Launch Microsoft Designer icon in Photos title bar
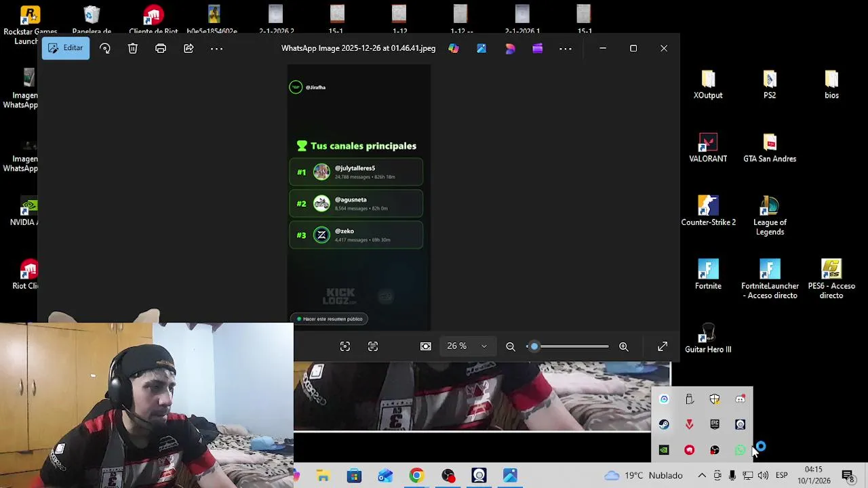Screen dimensions: 868x488 [x=510, y=48]
